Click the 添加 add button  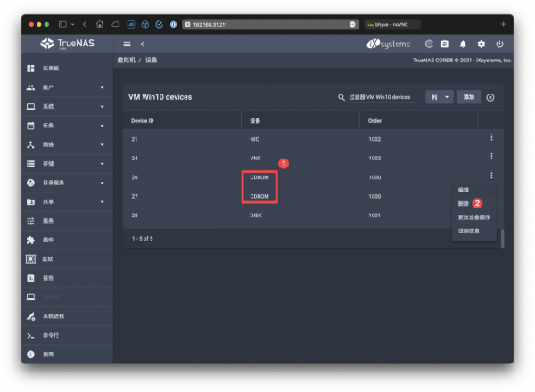pos(469,97)
